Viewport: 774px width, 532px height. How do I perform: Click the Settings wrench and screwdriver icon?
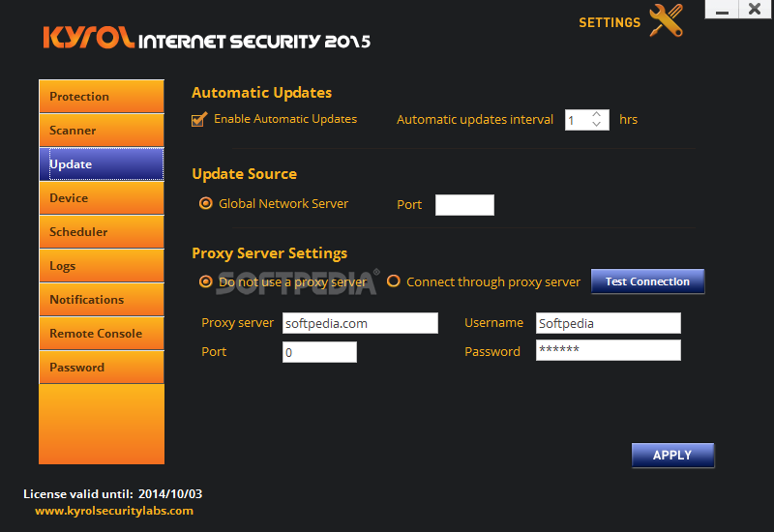667,20
